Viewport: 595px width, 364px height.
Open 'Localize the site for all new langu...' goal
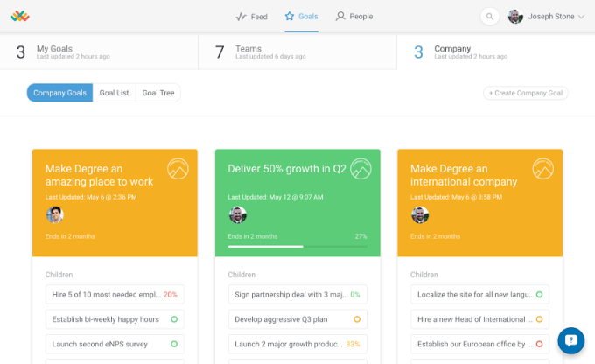point(480,295)
